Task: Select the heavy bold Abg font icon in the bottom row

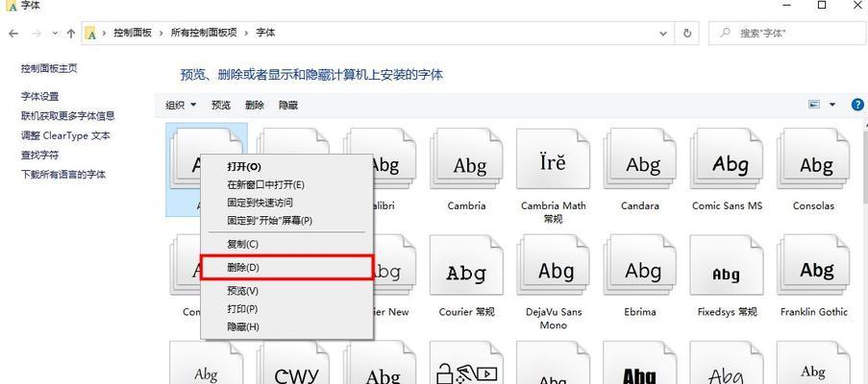Action: point(640,363)
